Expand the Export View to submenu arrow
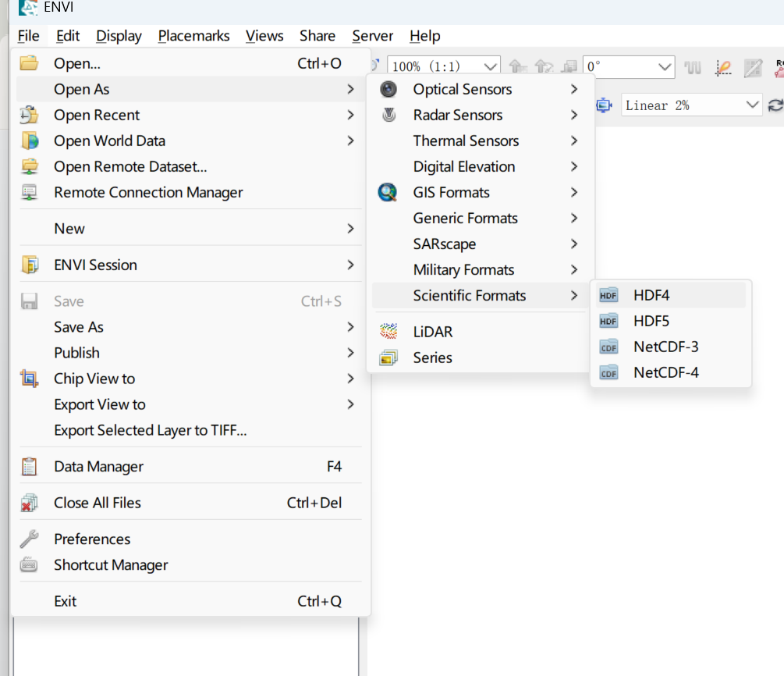This screenshot has height=676, width=784. pos(350,404)
